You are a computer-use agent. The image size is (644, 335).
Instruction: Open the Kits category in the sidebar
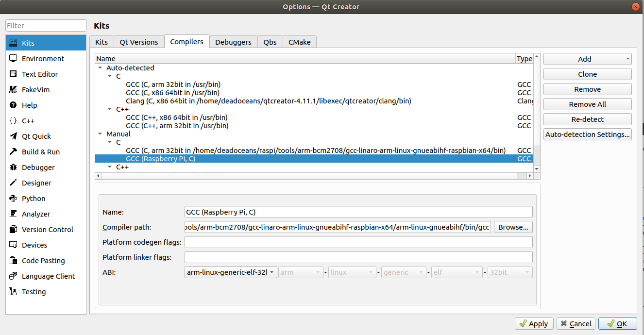46,43
